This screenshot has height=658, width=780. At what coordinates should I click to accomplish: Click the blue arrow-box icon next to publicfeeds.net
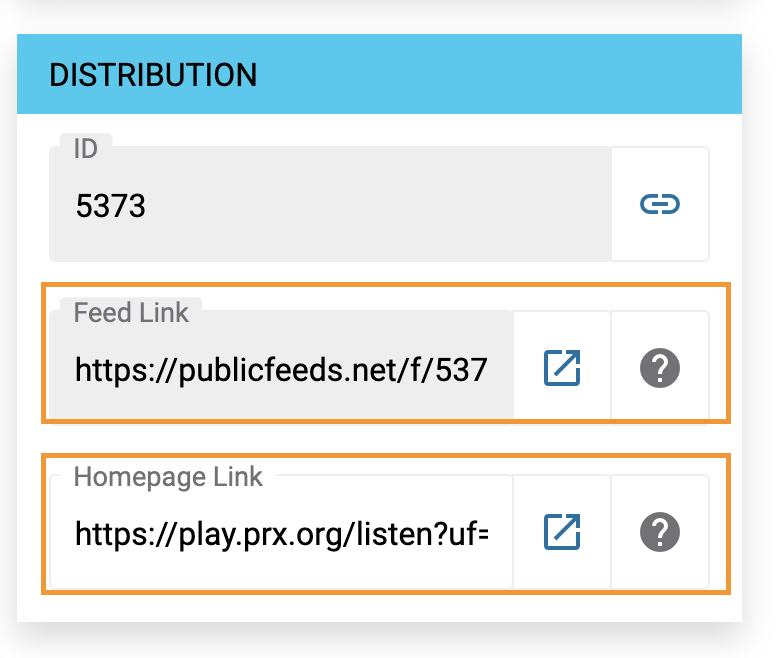(562, 368)
